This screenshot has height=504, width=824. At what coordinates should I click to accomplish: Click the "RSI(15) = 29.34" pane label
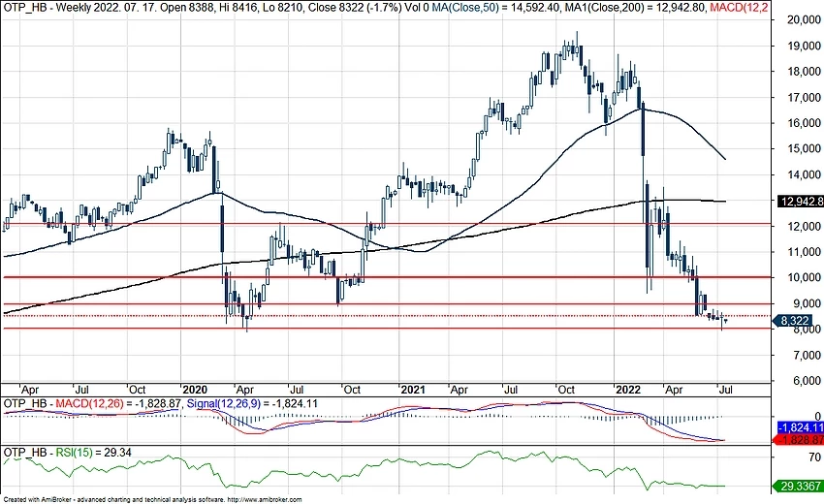[93, 453]
